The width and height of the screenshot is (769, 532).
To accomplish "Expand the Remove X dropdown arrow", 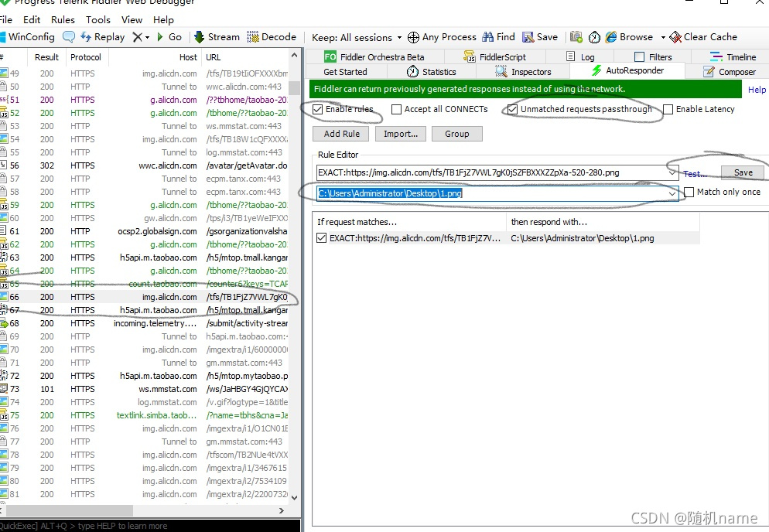I will click(x=147, y=37).
